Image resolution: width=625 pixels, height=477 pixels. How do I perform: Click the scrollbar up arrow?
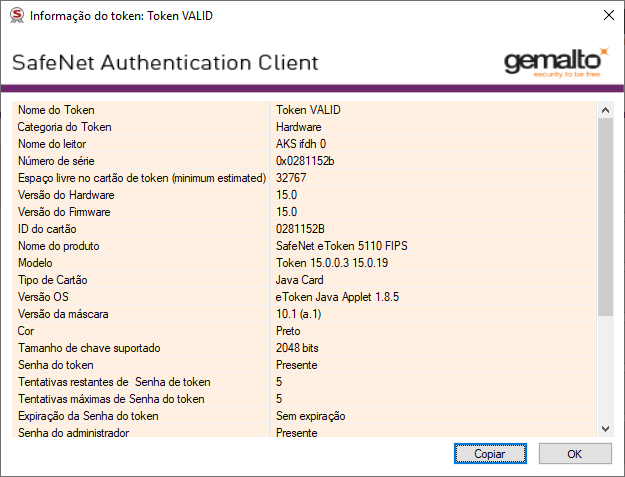pyautogui.click(x=604, y=109)
